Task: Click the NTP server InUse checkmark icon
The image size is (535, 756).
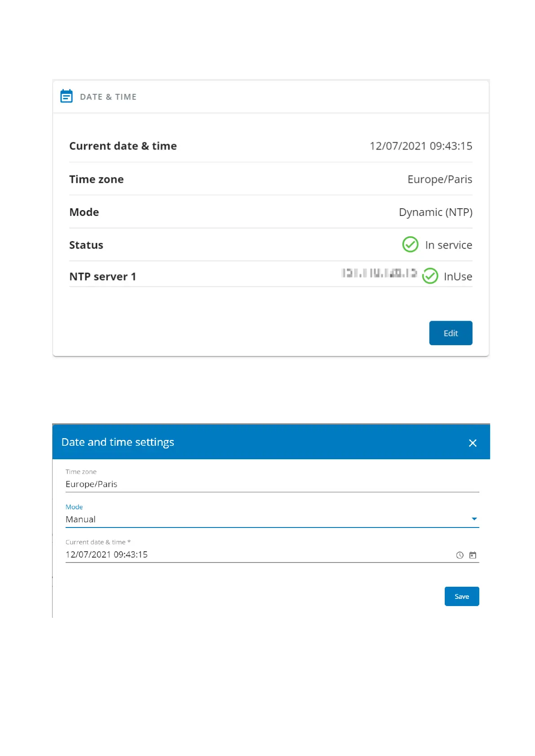Action: (x=430, y=276)
